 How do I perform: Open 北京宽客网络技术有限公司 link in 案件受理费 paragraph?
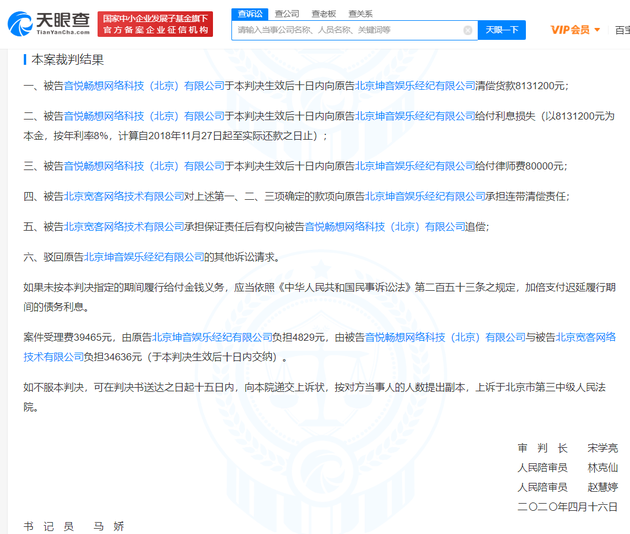point(586,338)
